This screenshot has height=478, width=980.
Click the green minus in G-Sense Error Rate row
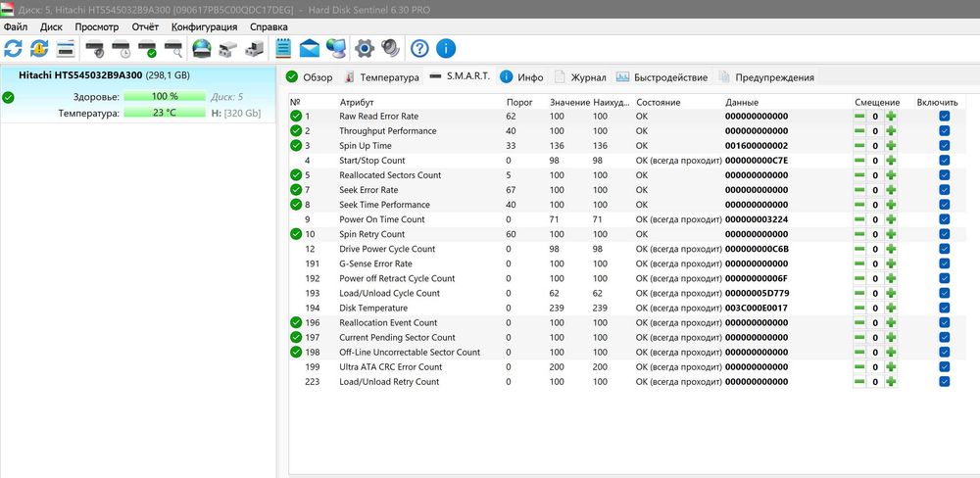860,263
